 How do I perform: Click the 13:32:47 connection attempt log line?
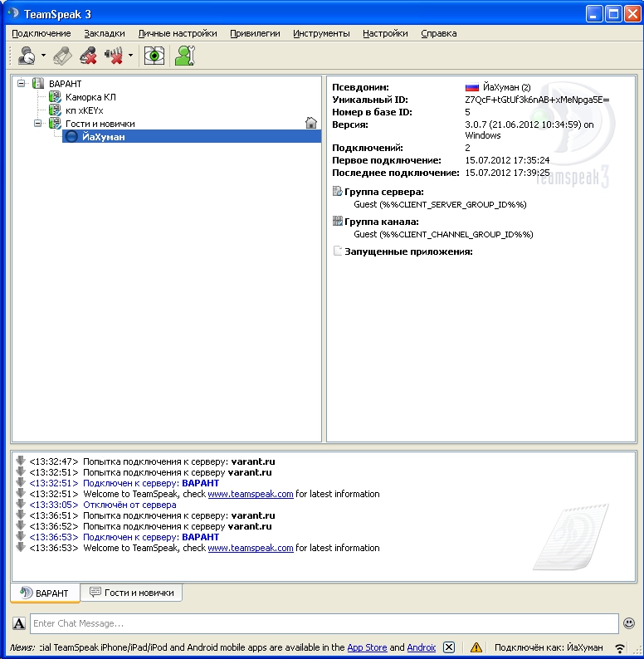(152, 461)
